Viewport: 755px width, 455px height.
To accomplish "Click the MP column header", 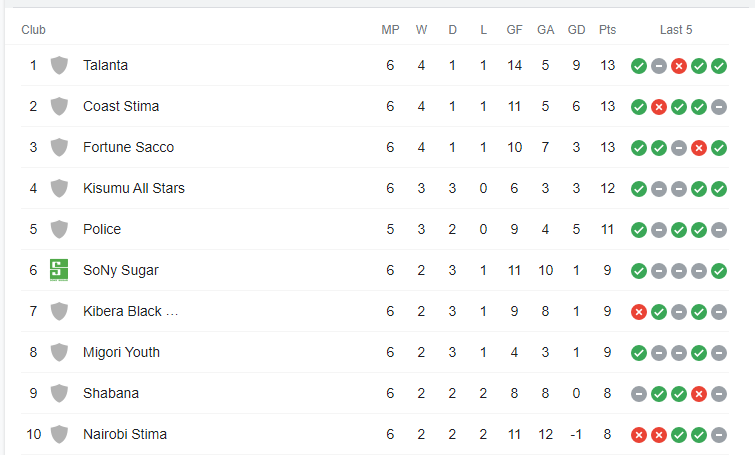I will tap(391, 30).
